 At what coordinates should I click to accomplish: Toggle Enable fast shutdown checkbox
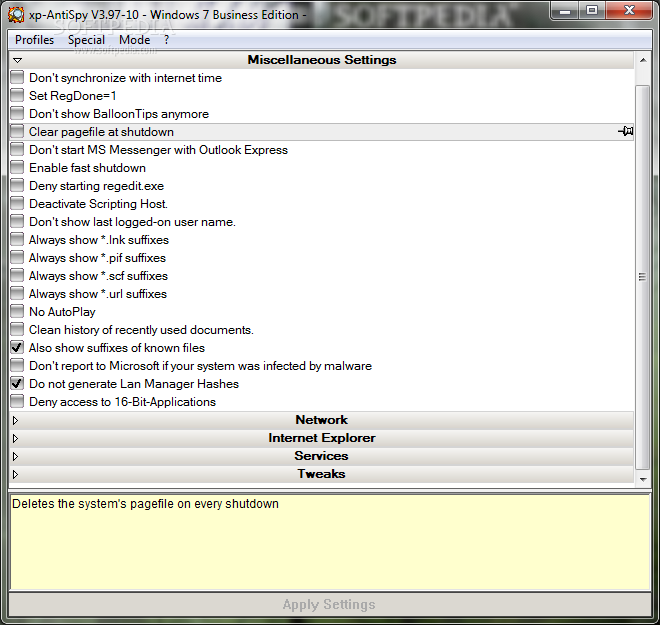pos(17,168)
